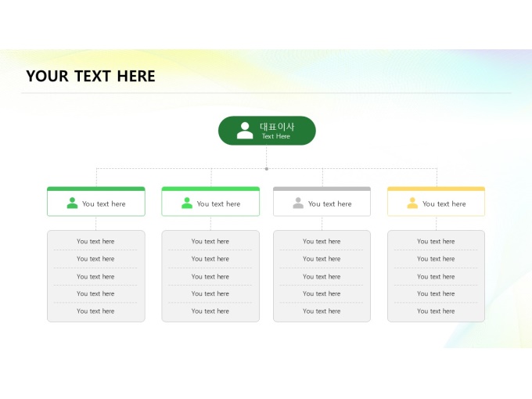
Task: Click the gray bar above third card
Action: coord(322,189)
